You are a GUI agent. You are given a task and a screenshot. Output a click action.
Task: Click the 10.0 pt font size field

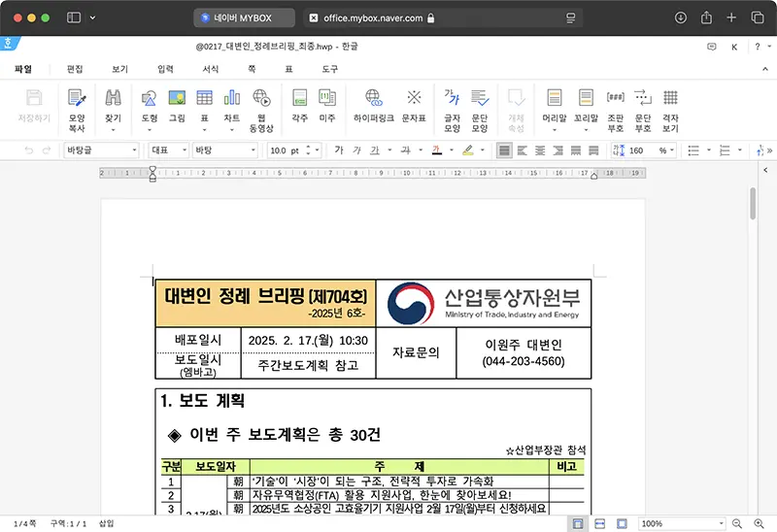coord(285,150)
